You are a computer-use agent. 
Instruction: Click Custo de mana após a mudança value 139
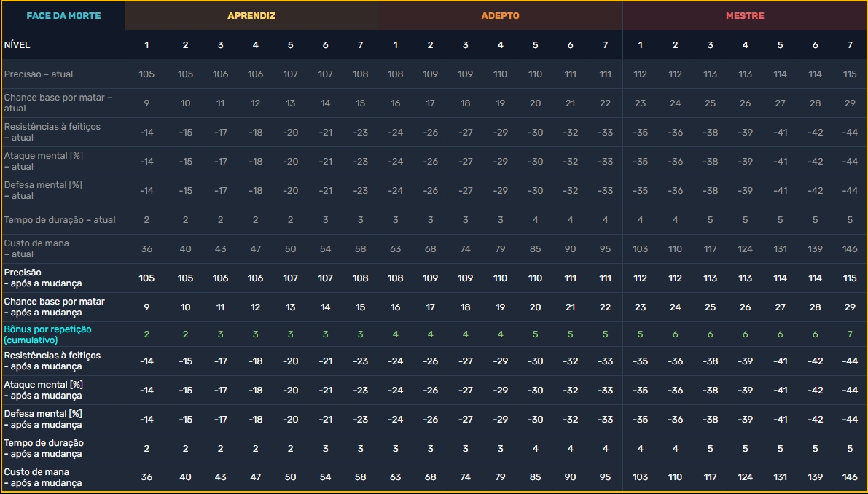(x=815, y=477)
